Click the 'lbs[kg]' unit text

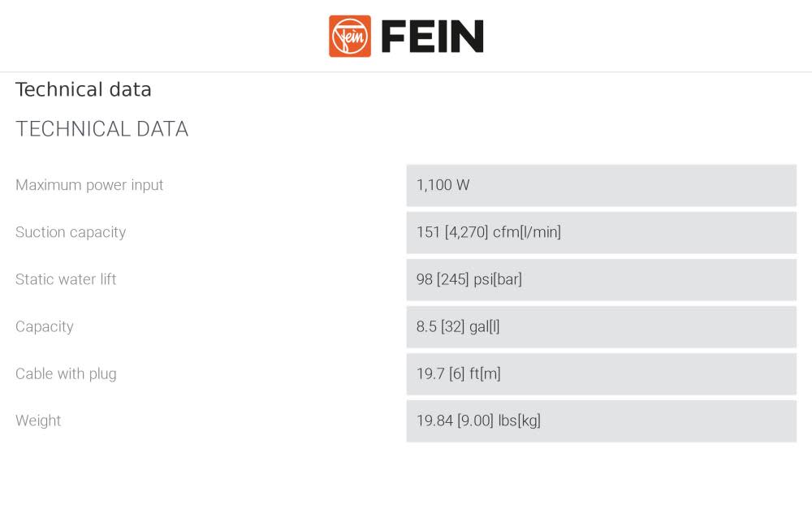520,421
